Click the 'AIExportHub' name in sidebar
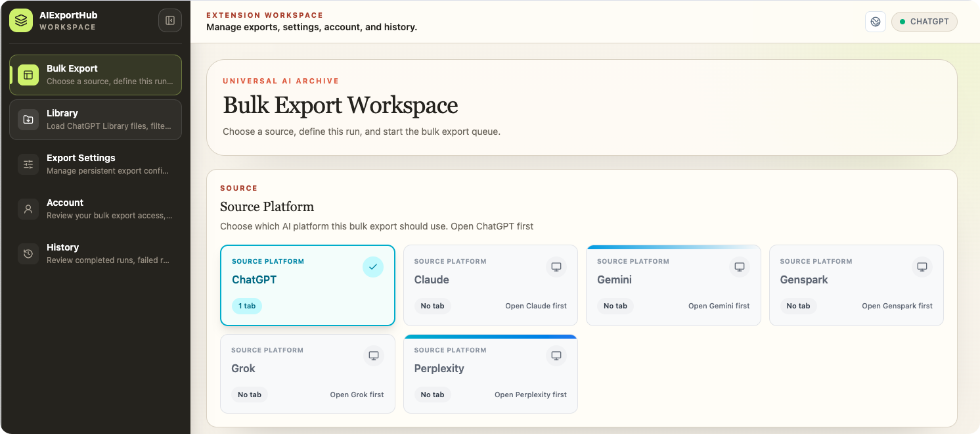 point(68,15)
